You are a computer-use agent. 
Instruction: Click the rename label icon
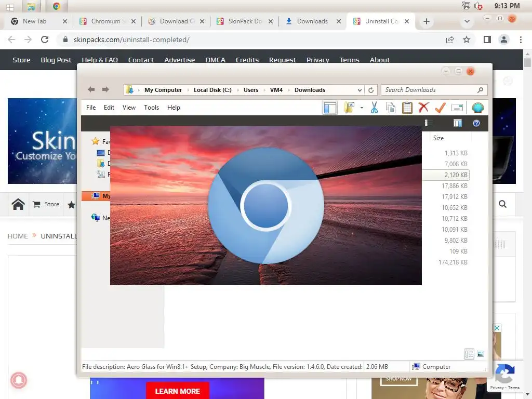[x=457, y=108]
